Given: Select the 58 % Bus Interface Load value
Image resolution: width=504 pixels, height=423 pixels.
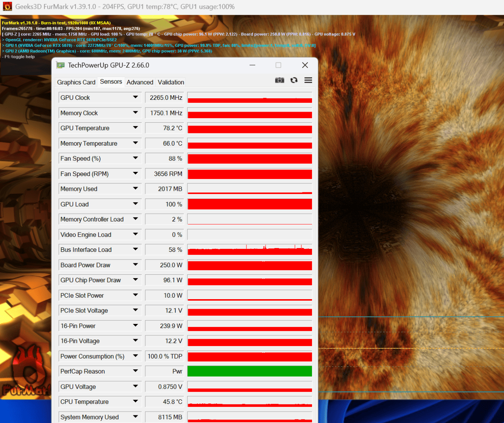Looking at the screenshot, I should (x=164, y=250).
